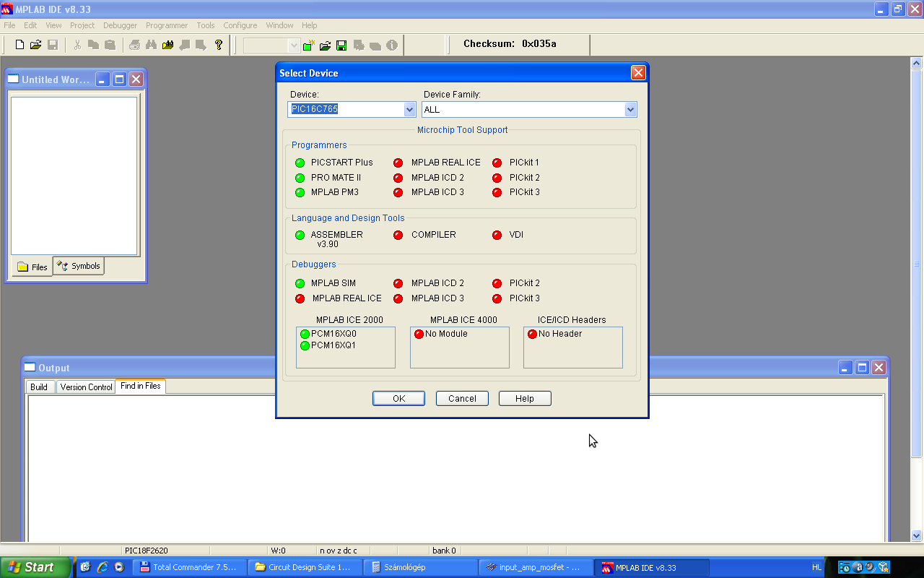Select the Build tab in Output
The height and width of the screenshot is (578, 924).
[x=39, y=387]
